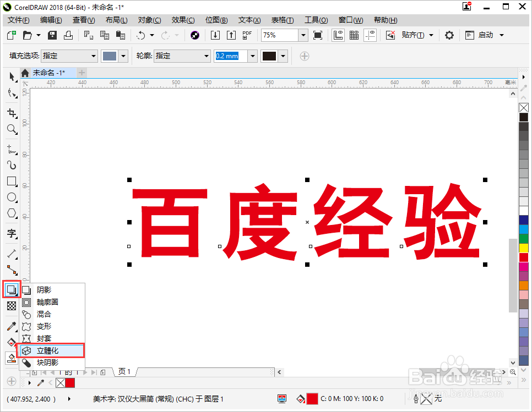
Task: Click the Import icon
Action: [215, 35]
